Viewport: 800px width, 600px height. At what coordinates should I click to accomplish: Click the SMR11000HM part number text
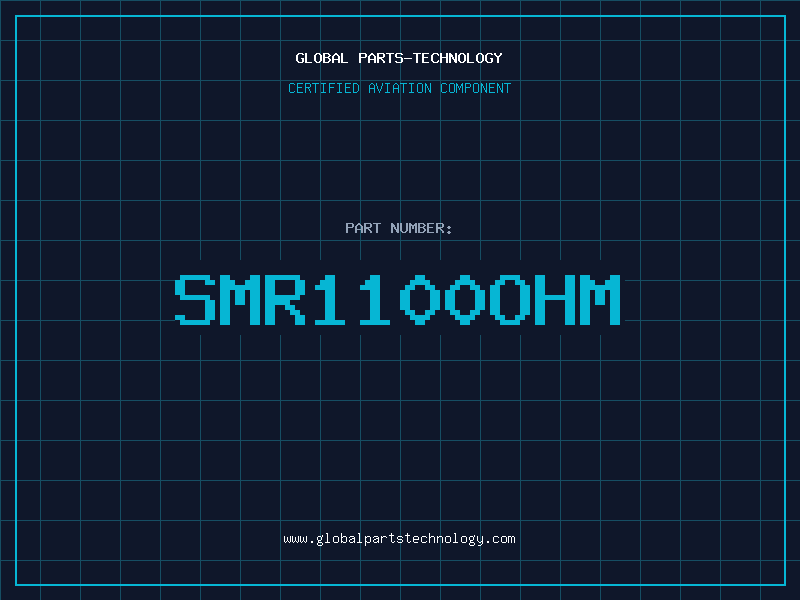pos(397,299)
